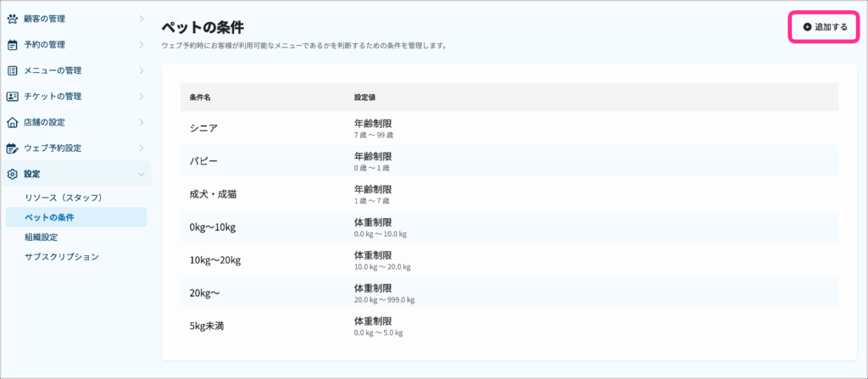
Task: Open the チケットの管理 menu label
Action: pyautogui.click(x=53, y=97)
